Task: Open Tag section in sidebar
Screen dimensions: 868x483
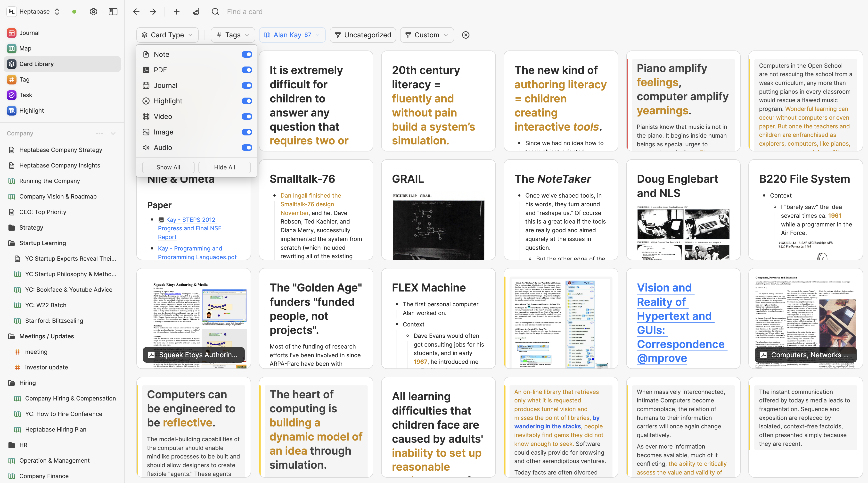Action: (x=62, y=79)
